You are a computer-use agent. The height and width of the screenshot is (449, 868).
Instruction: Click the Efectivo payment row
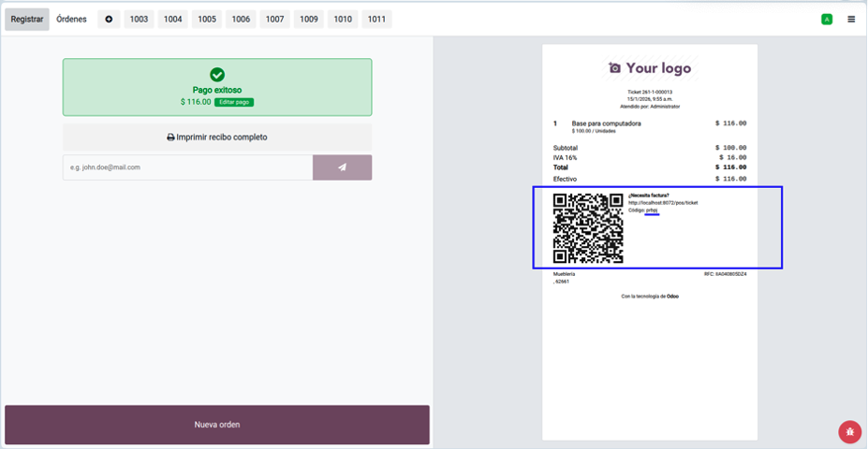650,180
